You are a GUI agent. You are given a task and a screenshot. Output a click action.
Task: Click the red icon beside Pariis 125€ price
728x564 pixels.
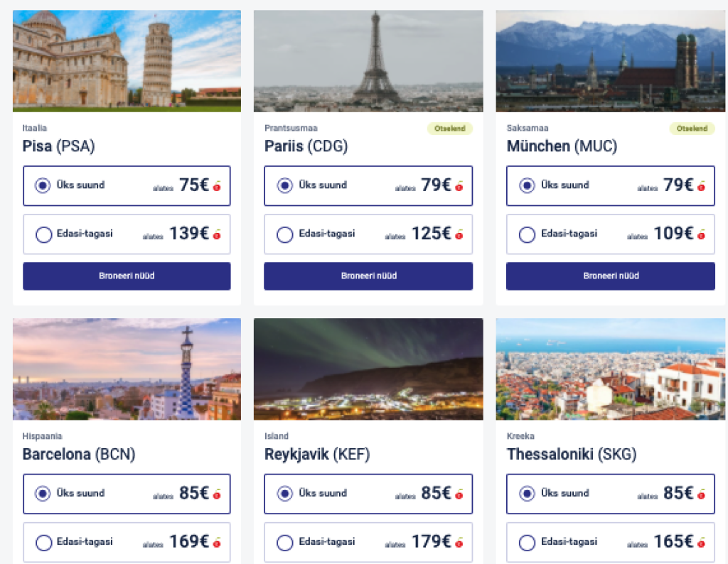pos(459,235)
